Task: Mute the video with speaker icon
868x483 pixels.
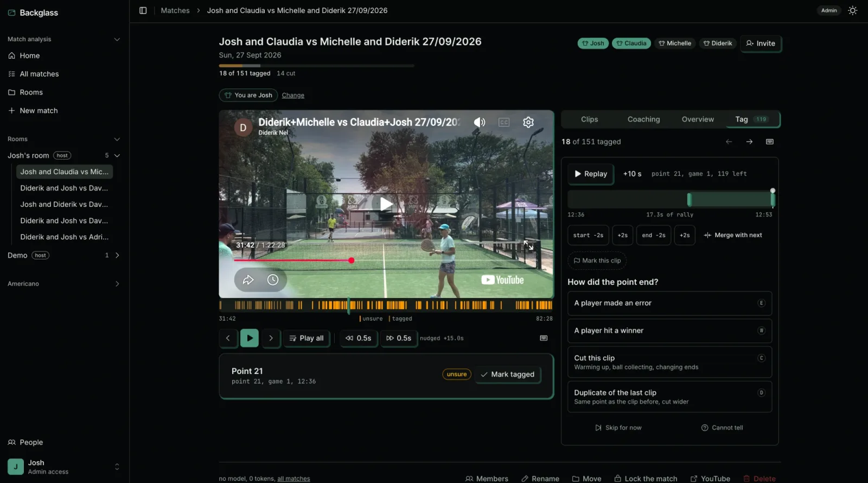Action: click(x=480, y=122)
